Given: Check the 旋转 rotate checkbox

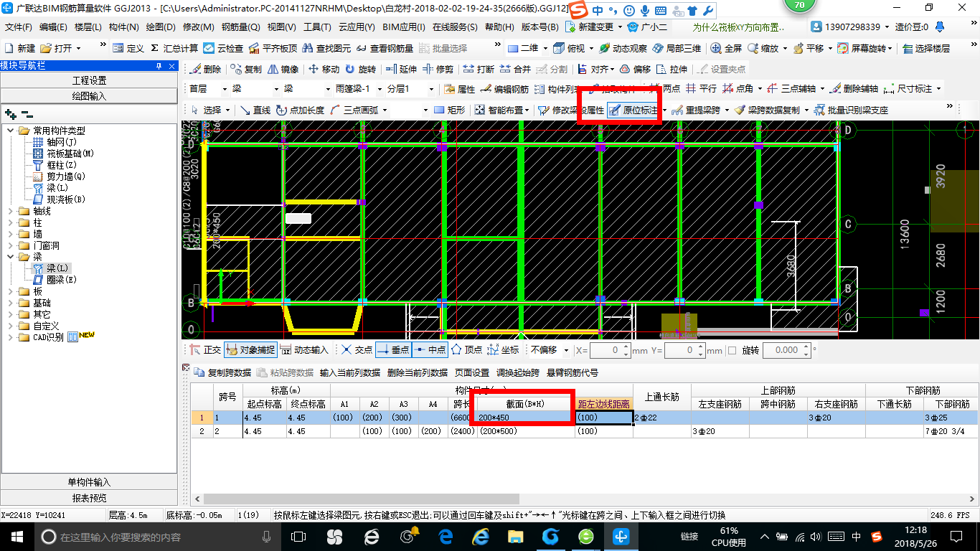Looking at the screenshot, I should click(732, 350).
